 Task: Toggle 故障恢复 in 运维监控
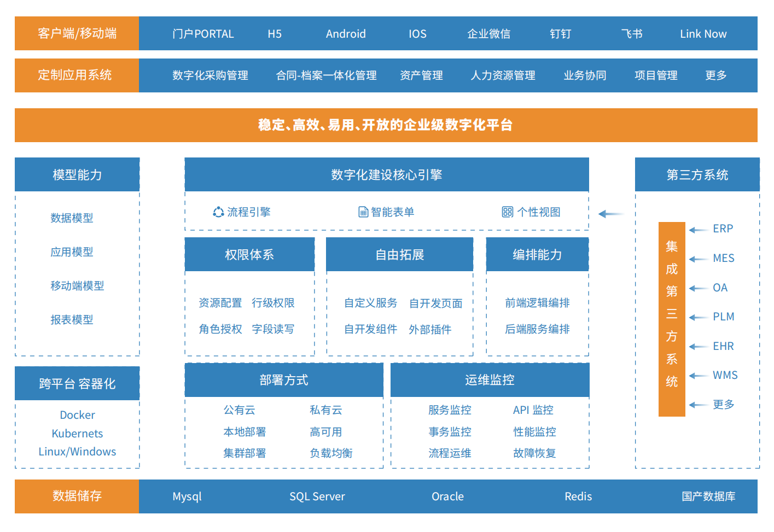click(x=534, y=453)
